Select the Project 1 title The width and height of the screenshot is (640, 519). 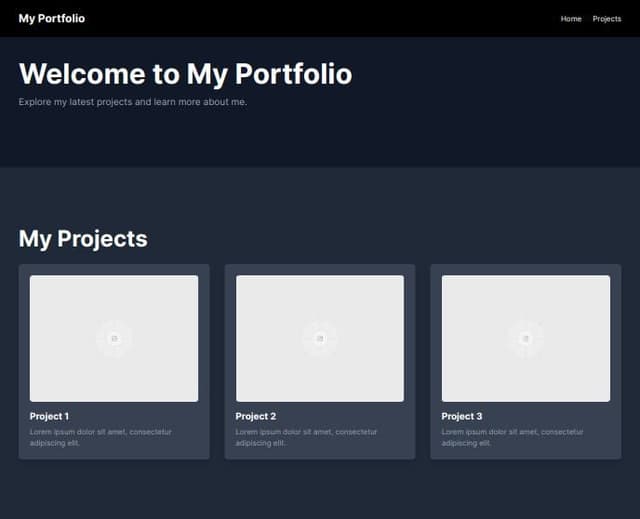click(49, 416)
